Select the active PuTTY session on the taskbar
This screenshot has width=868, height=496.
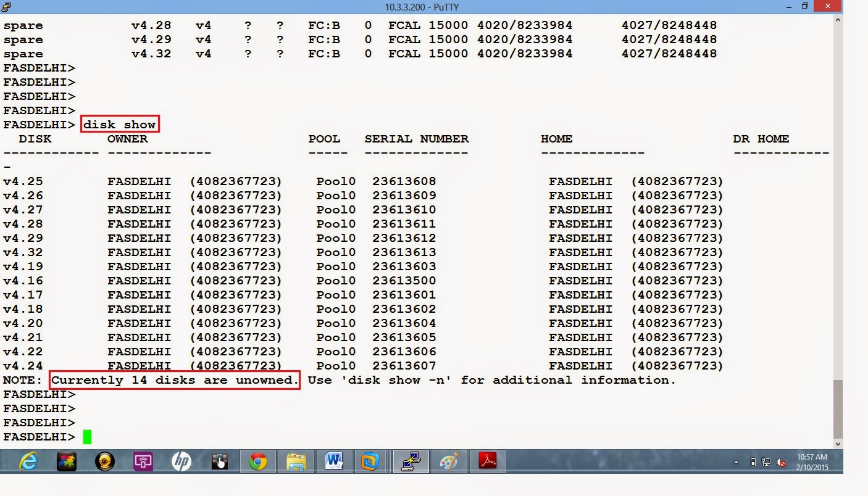point(410,461)
